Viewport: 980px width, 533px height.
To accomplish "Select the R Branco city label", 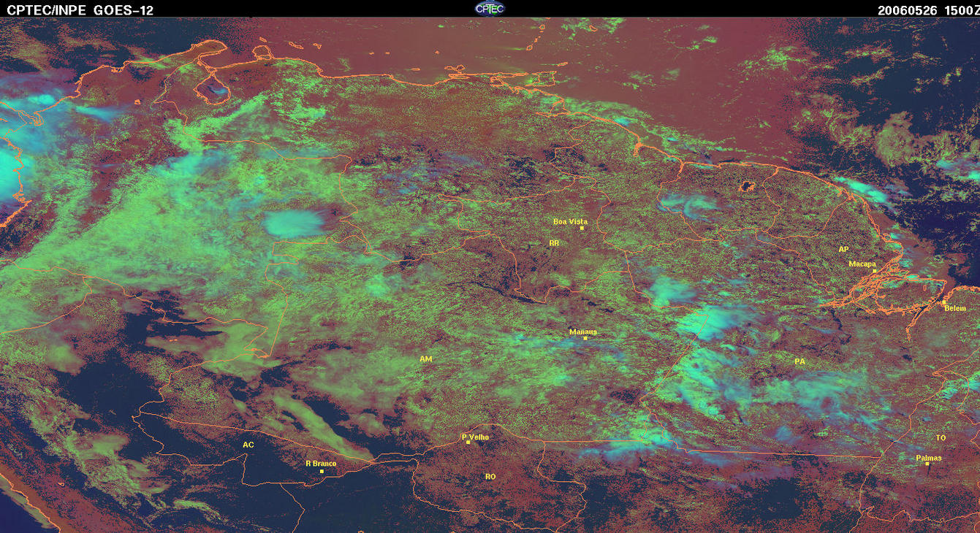I will (x=320, y=463).
